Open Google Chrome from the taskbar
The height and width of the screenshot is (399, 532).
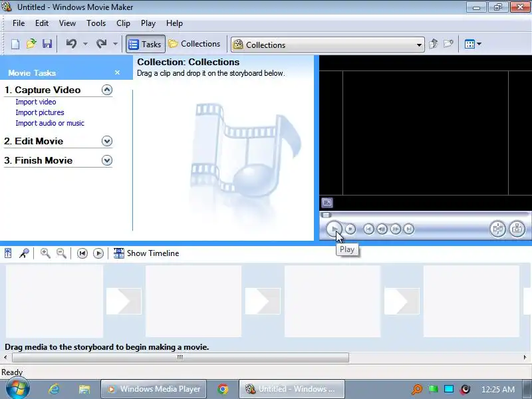[223, 389]
